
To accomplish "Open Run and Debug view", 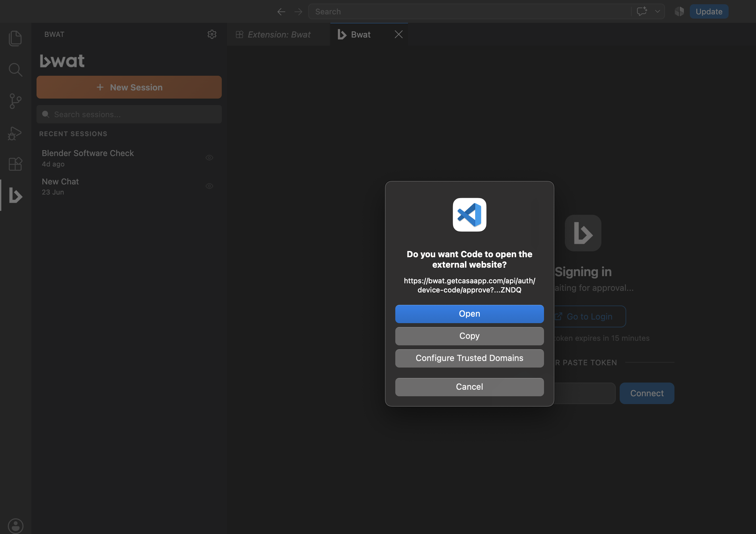I will click(x=15, y=133).
